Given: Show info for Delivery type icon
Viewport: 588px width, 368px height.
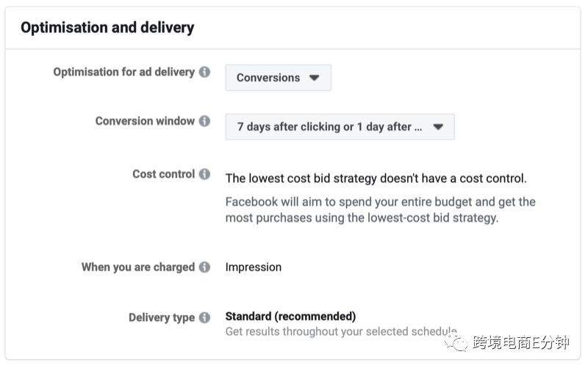Looking at the screenshot, I should click(x=204, y=317).
